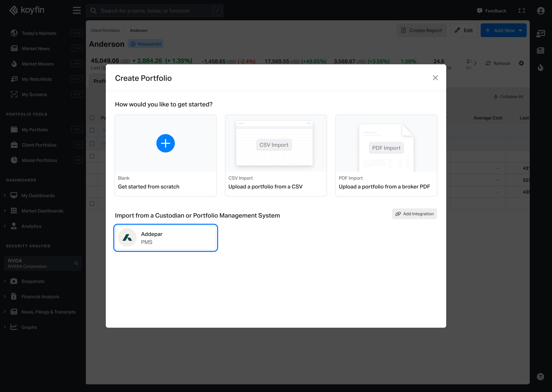Click the ticker search bar at the top
This screenshot has height=392, width=552.
[155, 11]
